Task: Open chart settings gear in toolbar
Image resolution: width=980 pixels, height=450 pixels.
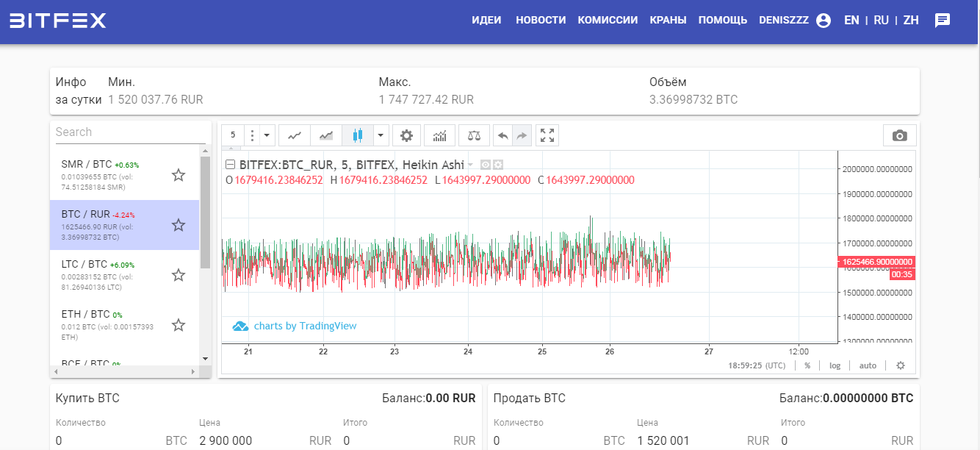Action: coord(406,135)
